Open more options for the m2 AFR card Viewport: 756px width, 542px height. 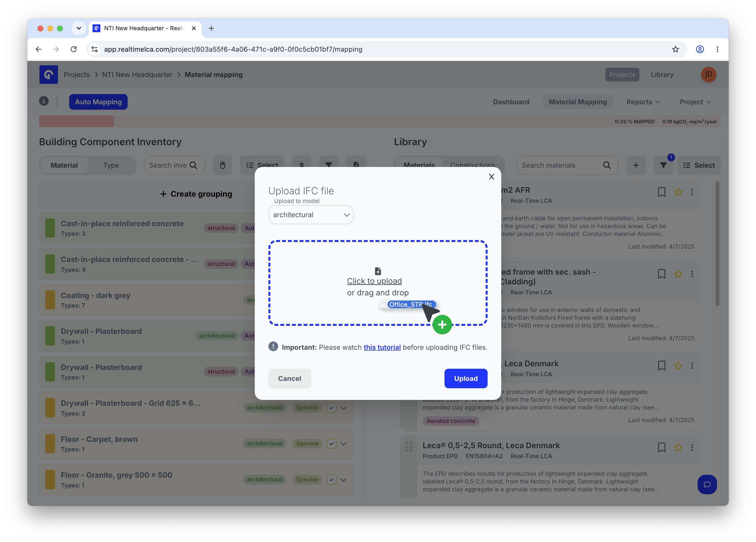pyautogui.click(x=692, y=192)
